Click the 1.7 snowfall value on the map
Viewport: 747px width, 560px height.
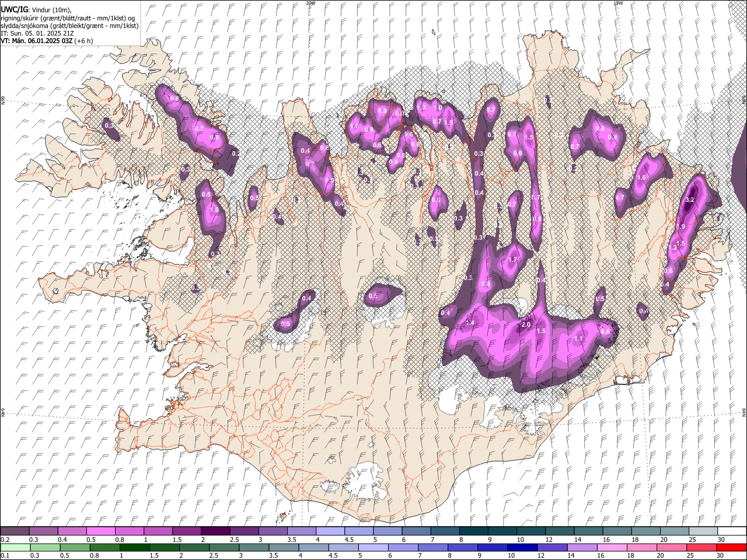pyautogui.click(x=513, y=260)
